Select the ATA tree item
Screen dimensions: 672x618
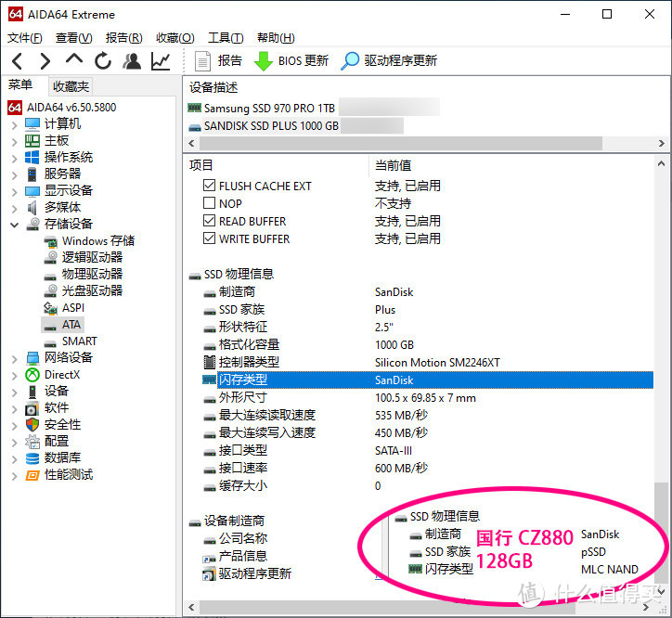[62, 325]
